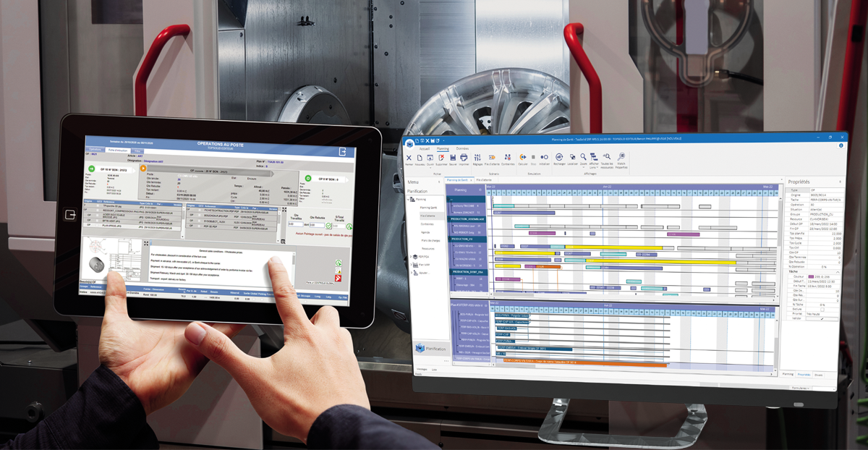The width and height of the screenshot is (868, 450).
Task: Click the Recharger reload icon
Action: pyautogui.click(x=558, y=158)
